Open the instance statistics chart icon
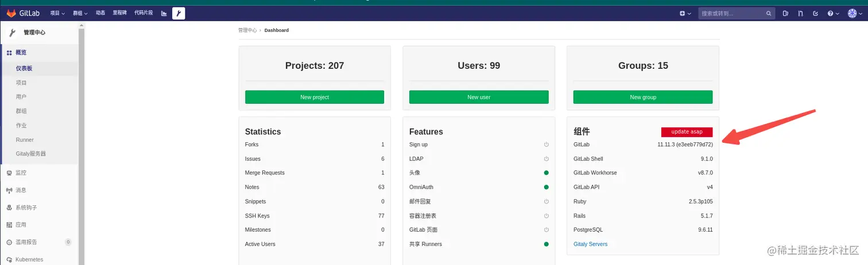The height and width of the screenshot is (265, 868). click(x=164, y=13)
